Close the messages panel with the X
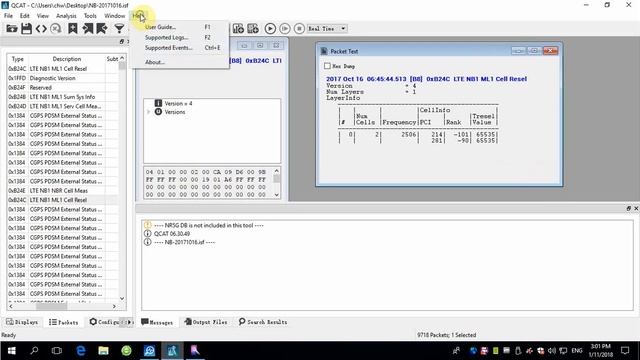This screenshot has height=360, width=640. click(x=636, y=208)
